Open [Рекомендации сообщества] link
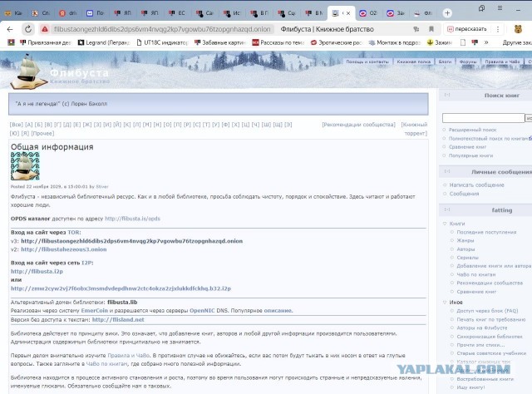532x394 pixels. (x=358, y=125)
